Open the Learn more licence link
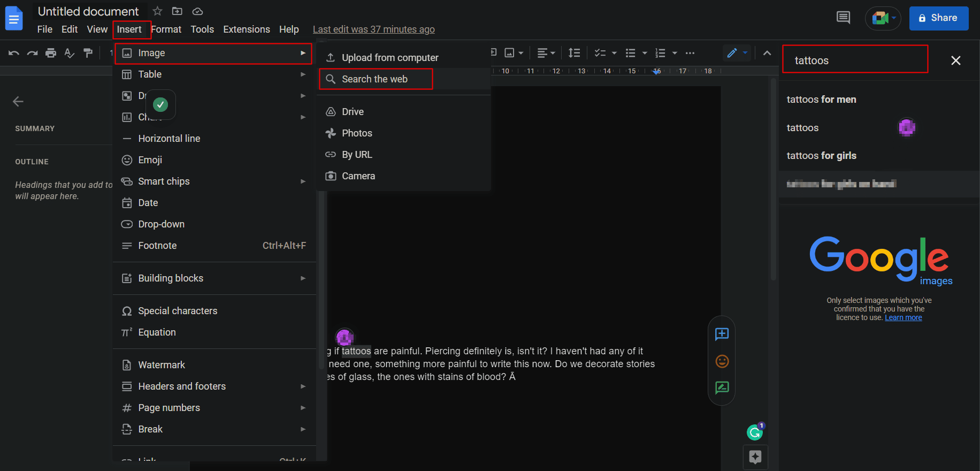This screenshot has height=471, width=980. pos(904,317)
